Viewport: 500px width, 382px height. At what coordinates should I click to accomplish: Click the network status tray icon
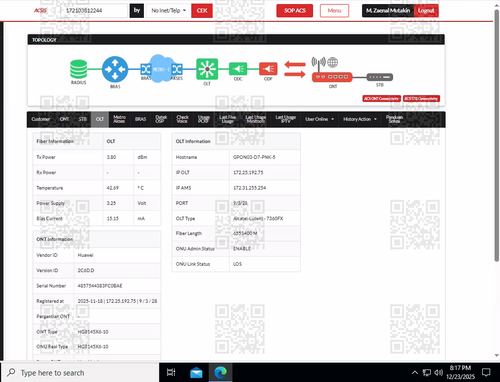(426, 372)
